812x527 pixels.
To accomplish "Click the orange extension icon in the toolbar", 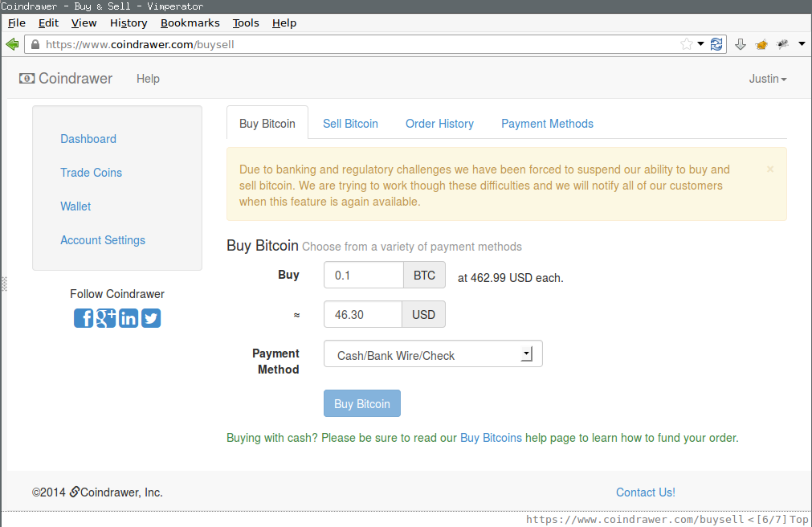I will pyautogui.click(x=761, y=44).
